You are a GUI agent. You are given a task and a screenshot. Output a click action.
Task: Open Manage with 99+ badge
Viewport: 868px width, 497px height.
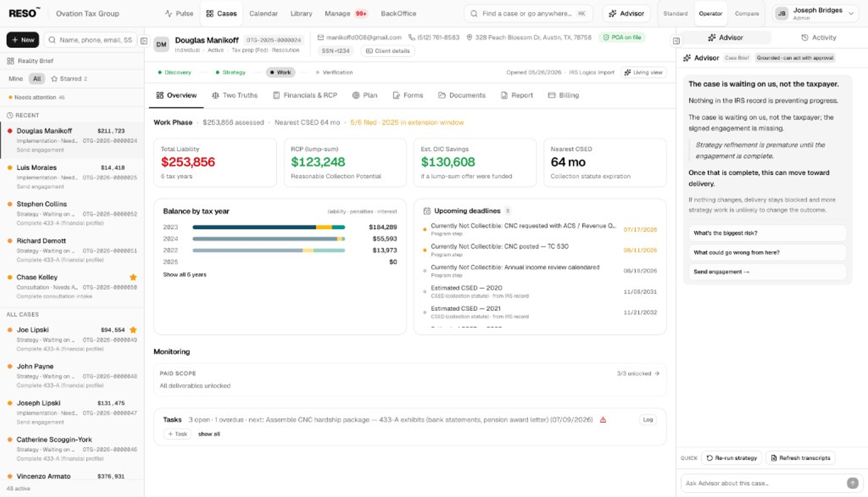point(346,14)
